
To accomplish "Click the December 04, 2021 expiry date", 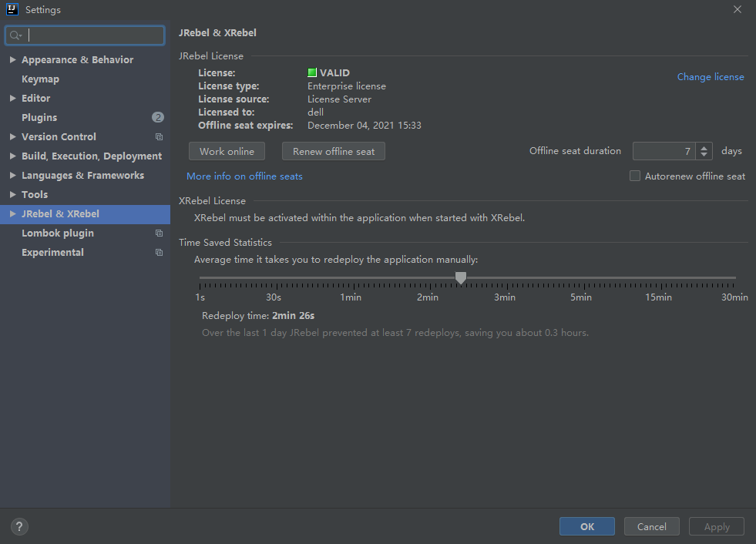I will (x=365, y=126).
